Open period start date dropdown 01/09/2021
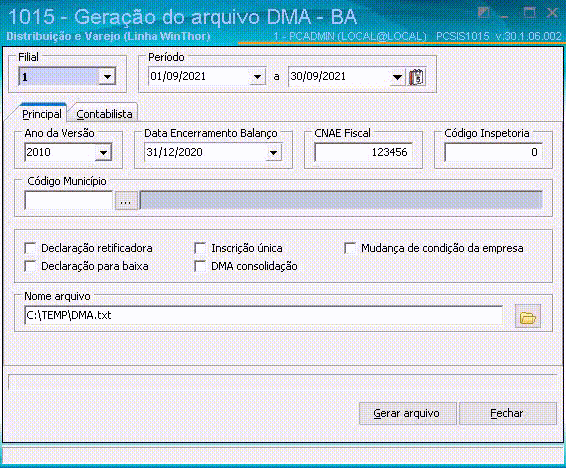 (257, 76)
